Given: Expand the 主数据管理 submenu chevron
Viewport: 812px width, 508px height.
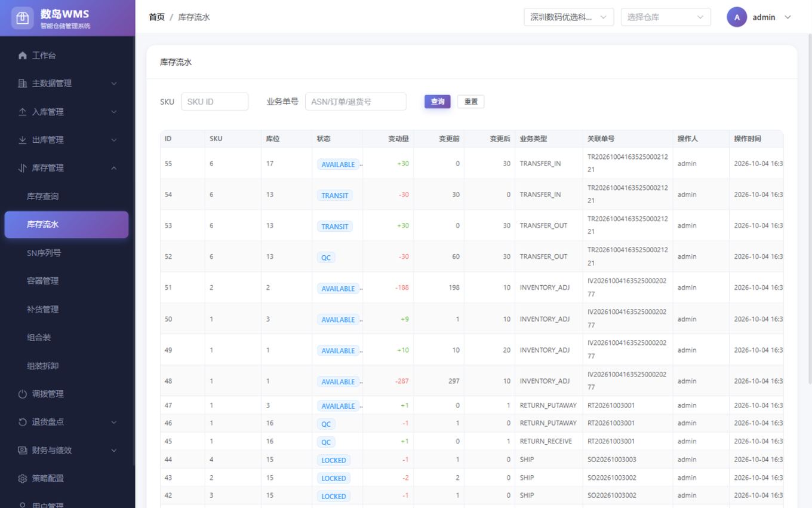Looking at the screenshot, I should (x=114, y=84).
